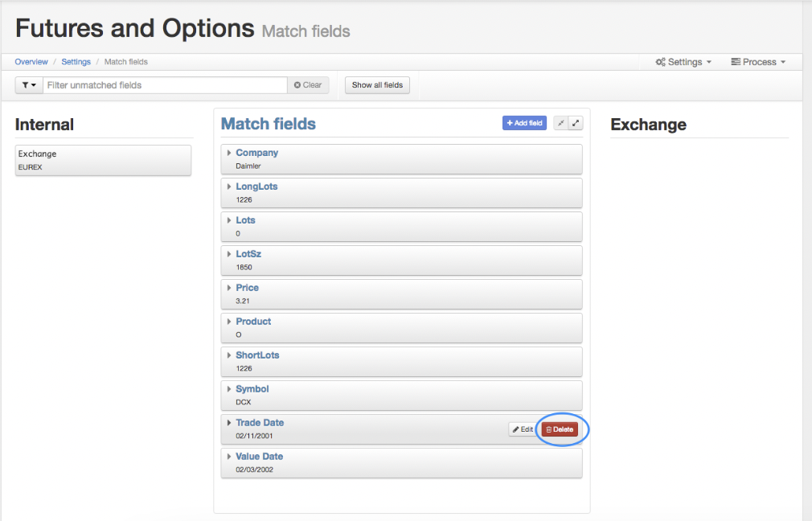
Task: Click the collapse all fields icon
Action: [561, 123]
